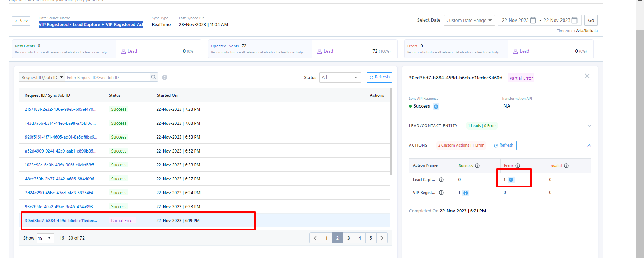Open request 7d24e290-45be-47ad-afe3-58354f4...
644x258 pixels.
(61, 193)
